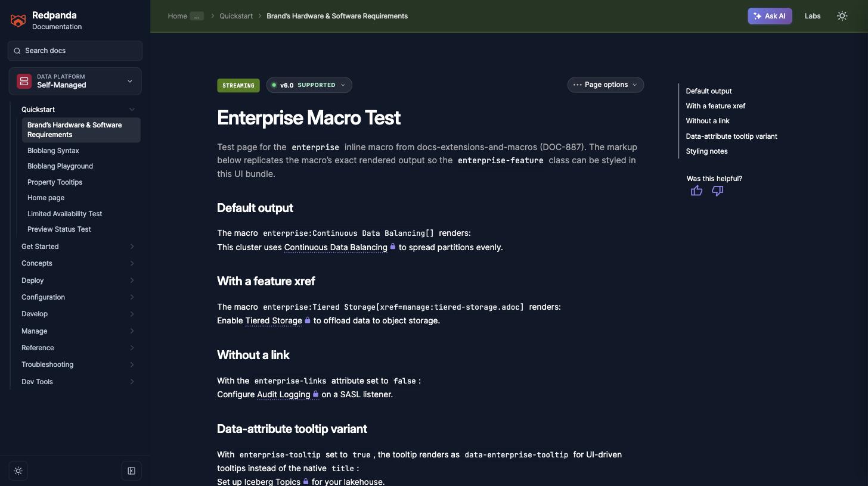868x486 pixels.
Task: Open Bloblang Playground in sidebar
Action: click(x=60, y=166)
